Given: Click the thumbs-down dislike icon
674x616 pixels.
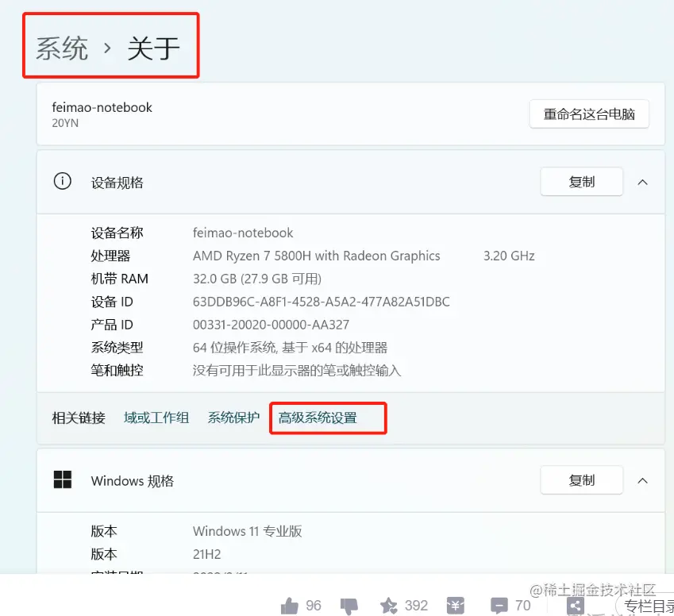Looking at the screenshot, I should [x=349, y=606].
